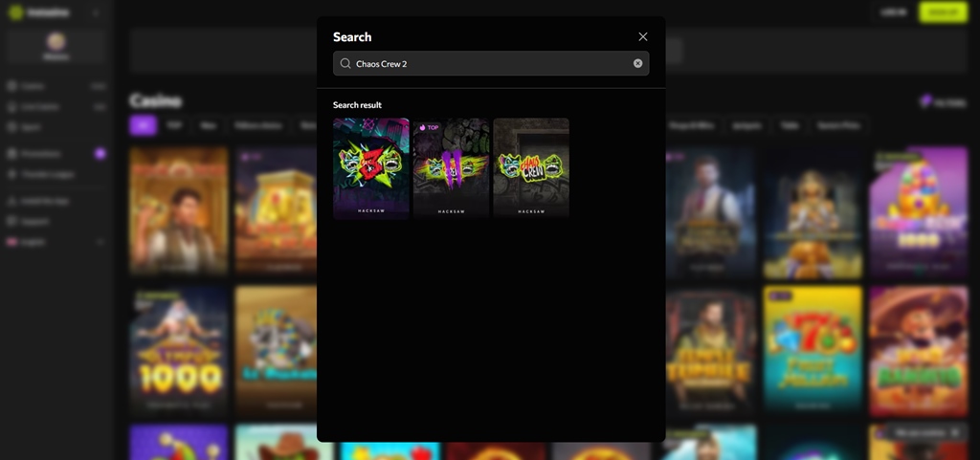Go to Casino in the left sidebar
The image size is (980, 460).
(x=31, y=86)
